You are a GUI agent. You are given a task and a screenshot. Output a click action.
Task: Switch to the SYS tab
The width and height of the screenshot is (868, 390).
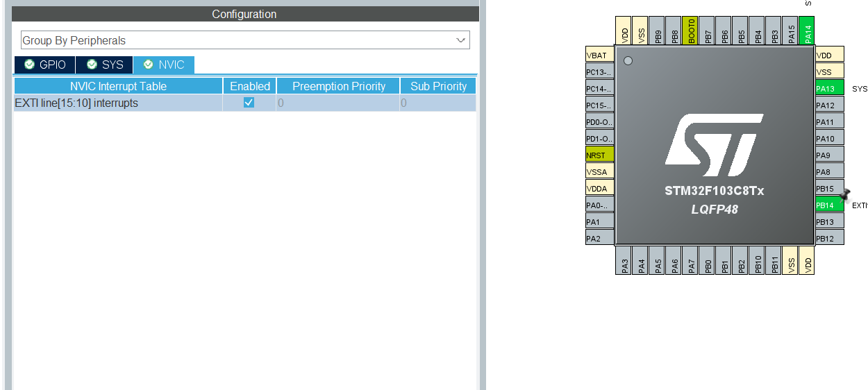pyautogui.click(x=104, y=65)
